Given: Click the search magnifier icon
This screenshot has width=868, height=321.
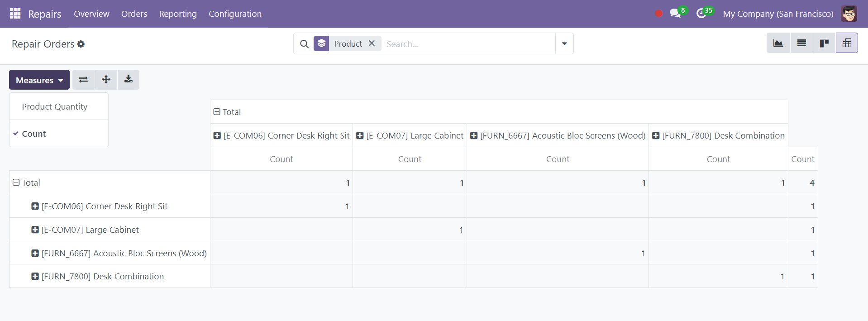Looking at the screenshot, I should 305,44.
